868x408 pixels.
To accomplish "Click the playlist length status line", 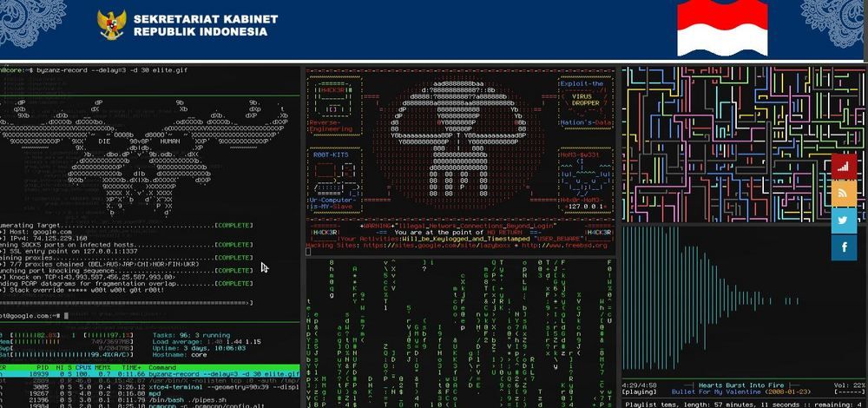I will (x=743, y=405).
